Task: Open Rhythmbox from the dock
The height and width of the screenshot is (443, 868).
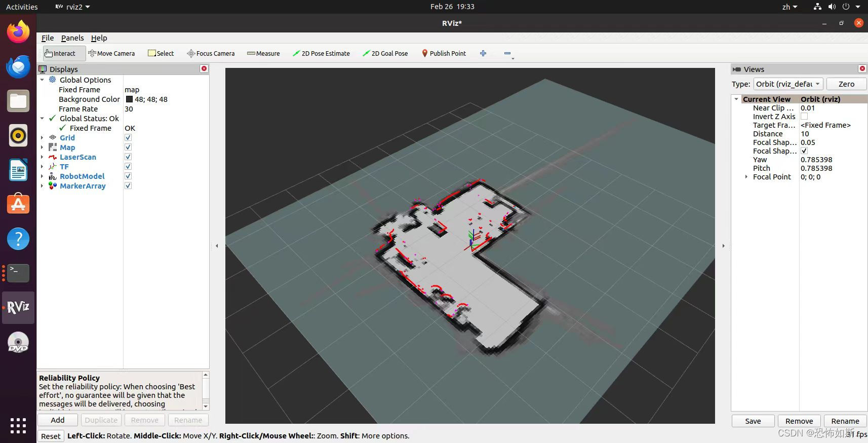Action: point(18,135)
